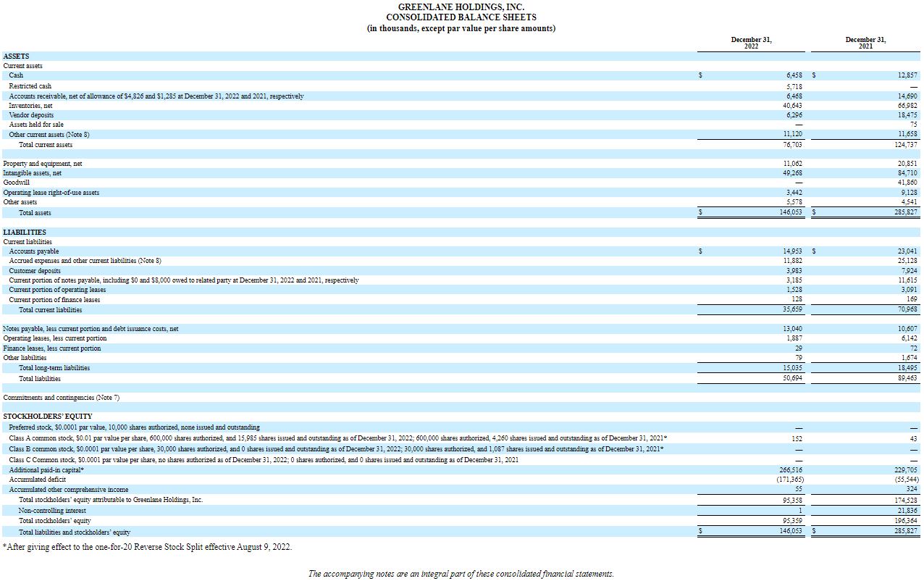
Task: Click the Total long-term liabilities label
Action: tap(54, 368)
